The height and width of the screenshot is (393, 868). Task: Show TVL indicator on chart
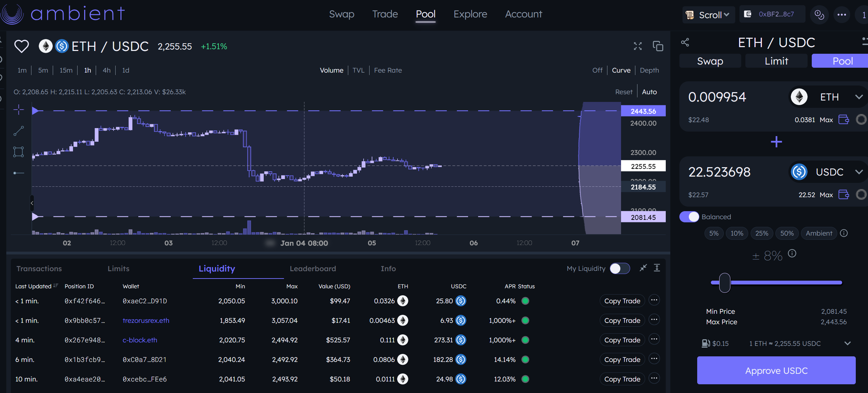tap(358, 70)
